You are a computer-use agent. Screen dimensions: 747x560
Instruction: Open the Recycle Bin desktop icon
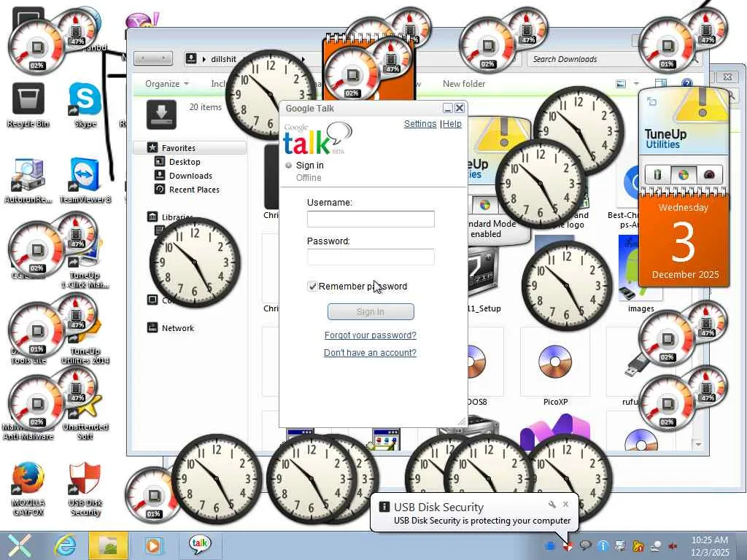(x=28, y=105)
